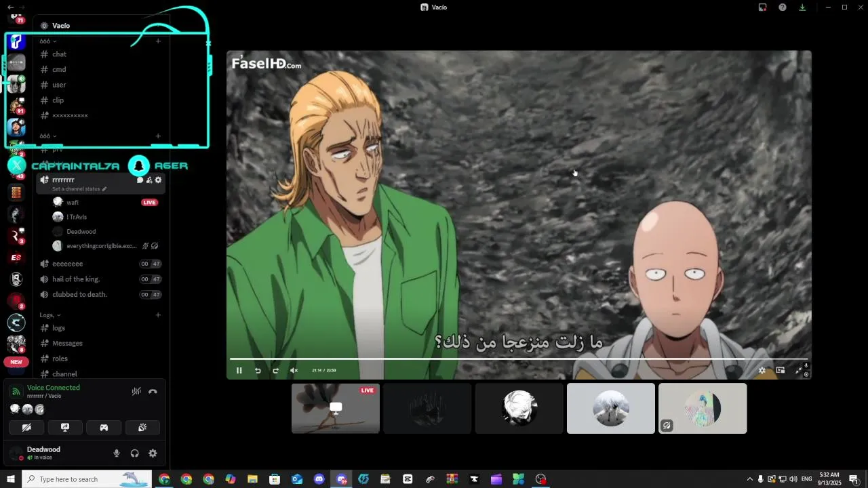Open wafi's LIVE stream tile
Screen dimensions: 868x488
pyautogui.click(x=336, y=408)
